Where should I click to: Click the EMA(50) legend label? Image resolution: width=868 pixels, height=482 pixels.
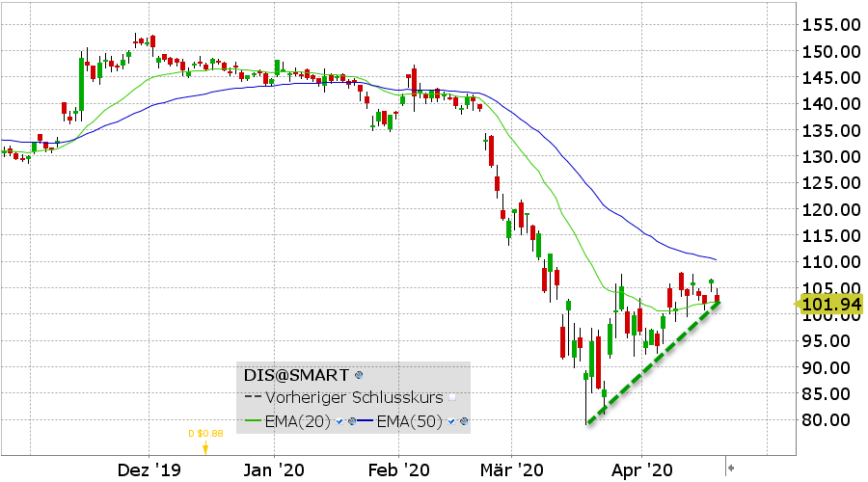(410, 421)
